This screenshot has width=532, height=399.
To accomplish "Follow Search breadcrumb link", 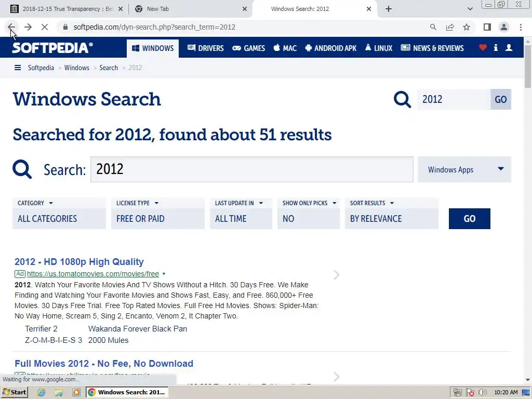I will (109, 68).
